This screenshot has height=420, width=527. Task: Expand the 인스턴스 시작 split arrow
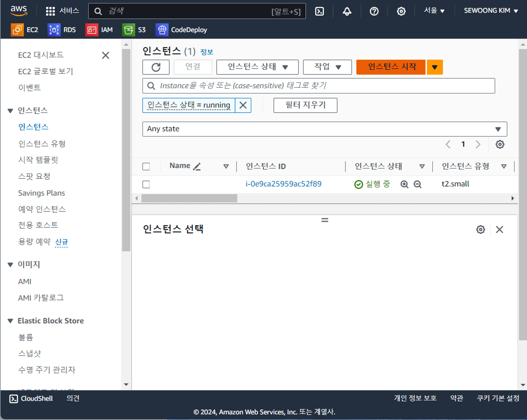(x=435, y=67)
